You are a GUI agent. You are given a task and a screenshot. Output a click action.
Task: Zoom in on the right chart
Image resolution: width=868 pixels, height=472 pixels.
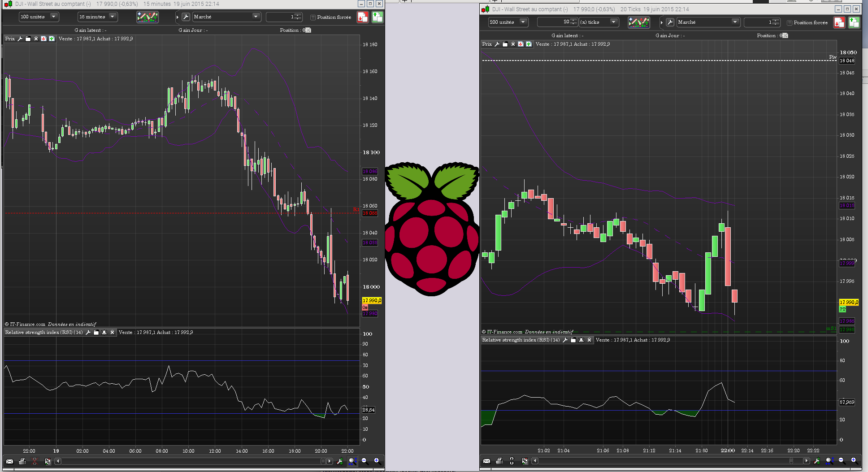pos(854,460)
